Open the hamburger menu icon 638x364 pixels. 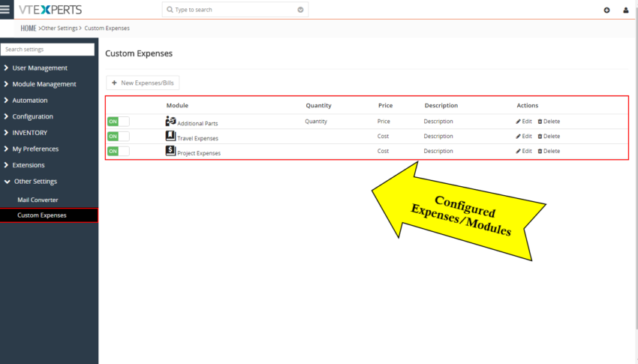(5, 9)
